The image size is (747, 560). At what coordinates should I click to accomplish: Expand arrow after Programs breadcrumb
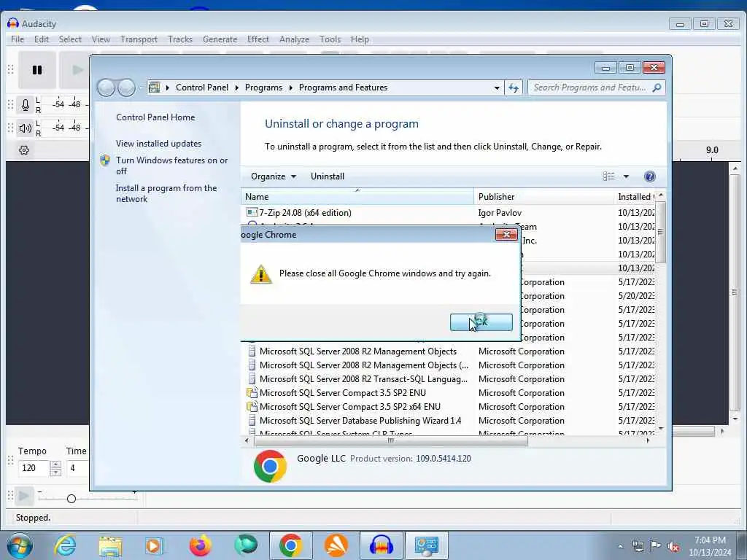point(290,88)
